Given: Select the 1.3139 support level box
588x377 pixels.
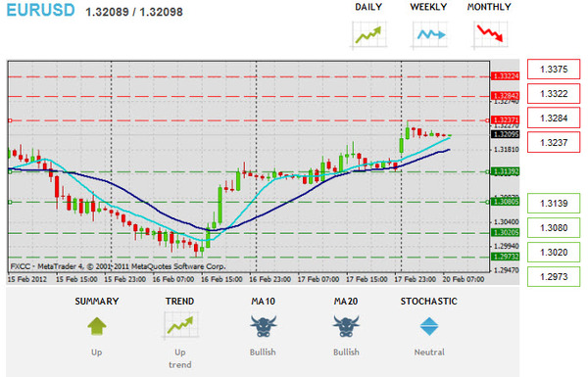Looking at the screenshot, I should pos(554,203).
